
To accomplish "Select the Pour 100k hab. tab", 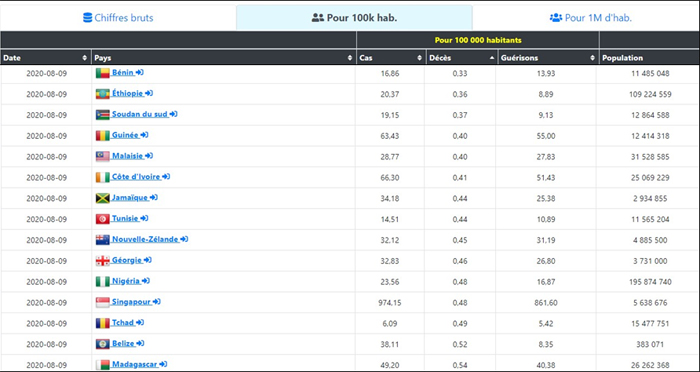I will [354, 18].
